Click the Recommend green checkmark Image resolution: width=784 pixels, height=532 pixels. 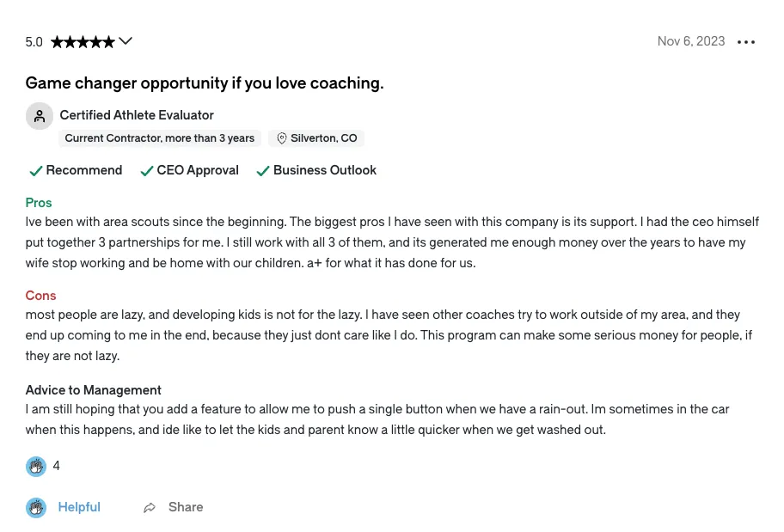tap(35, 171)
